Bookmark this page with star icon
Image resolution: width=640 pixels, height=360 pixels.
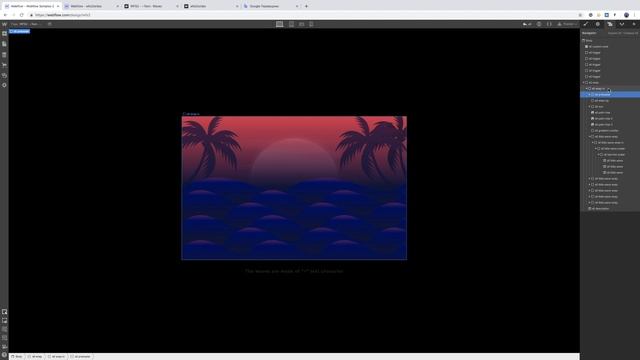pyautogui.click(x=580, y=15)
